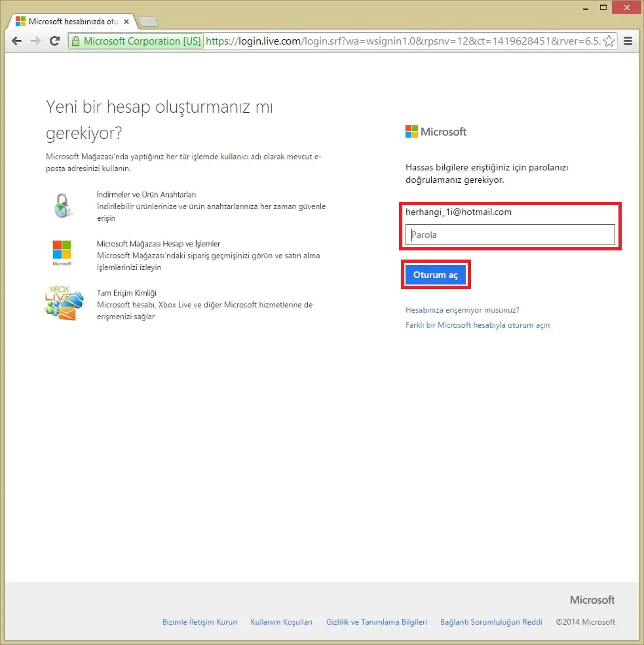Select the Microsoft hesabınızda oturum tab
Viewport: 644px width, 645px height.
[73, 22]
